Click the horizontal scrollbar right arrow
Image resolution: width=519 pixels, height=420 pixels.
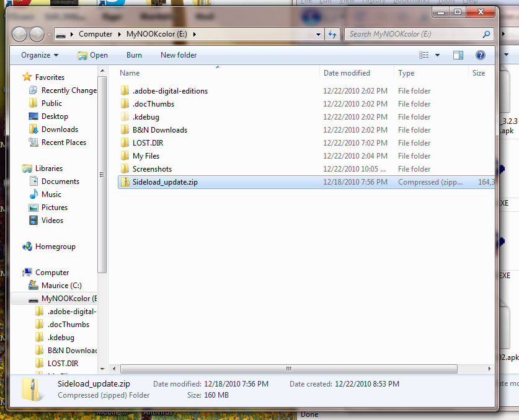[x=489, y=369]
